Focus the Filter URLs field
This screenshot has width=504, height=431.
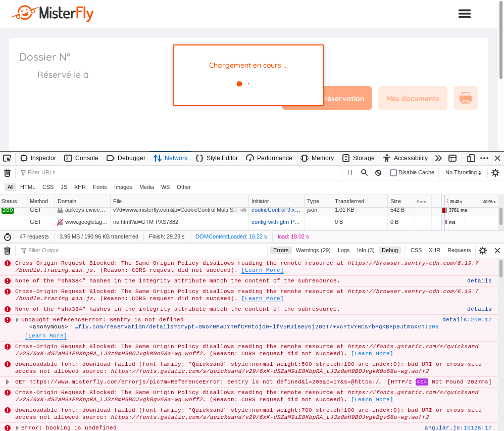pos(180,173)
